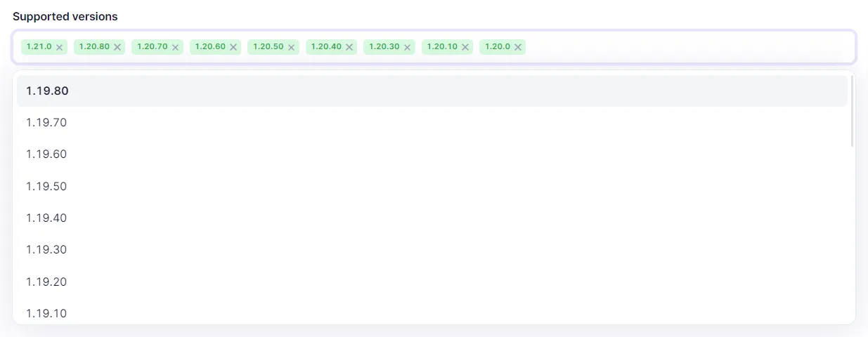
Task: Remove the 1.20.10 version tag
Action: (x=465, y=47)
